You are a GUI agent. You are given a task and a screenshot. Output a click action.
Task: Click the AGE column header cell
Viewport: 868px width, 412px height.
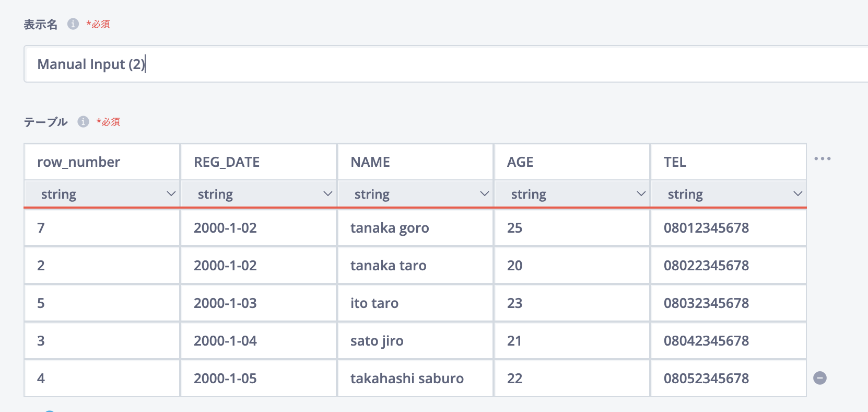(572, 162)
